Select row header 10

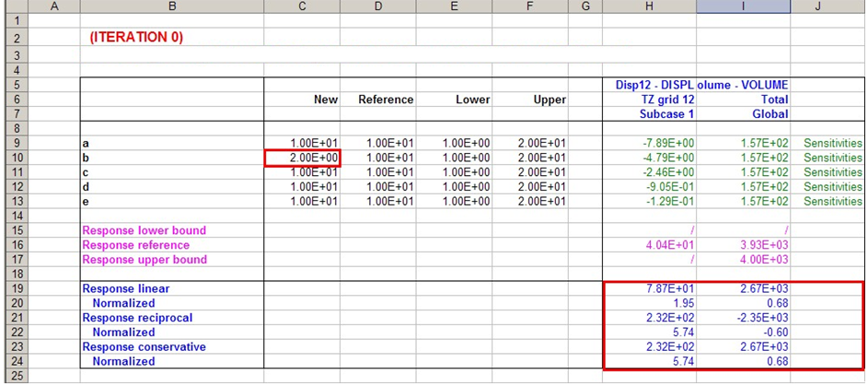(x=14, y=158)
